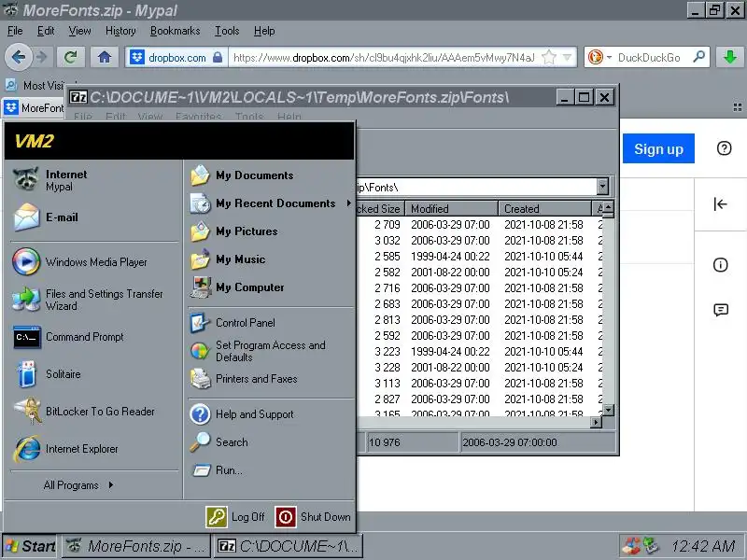Open E-mail in the Start menu
The image size is (747, 560).
point(46,217)
